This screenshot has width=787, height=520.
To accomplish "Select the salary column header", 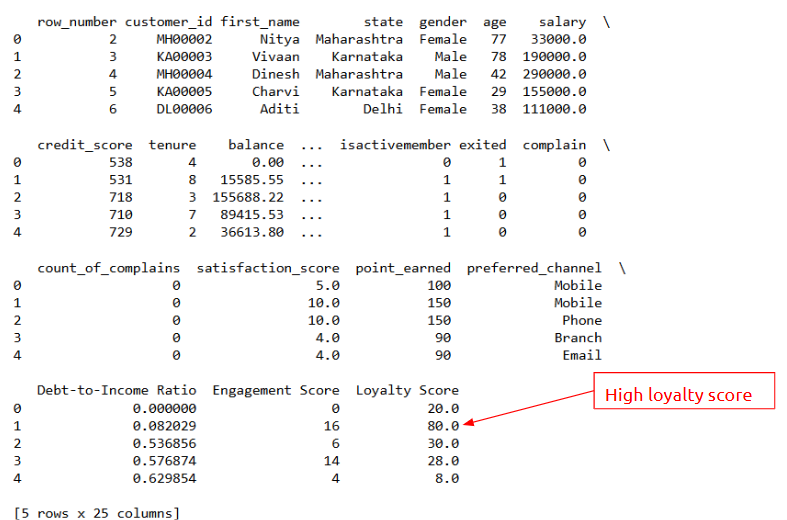I will [x=562, y=23].
